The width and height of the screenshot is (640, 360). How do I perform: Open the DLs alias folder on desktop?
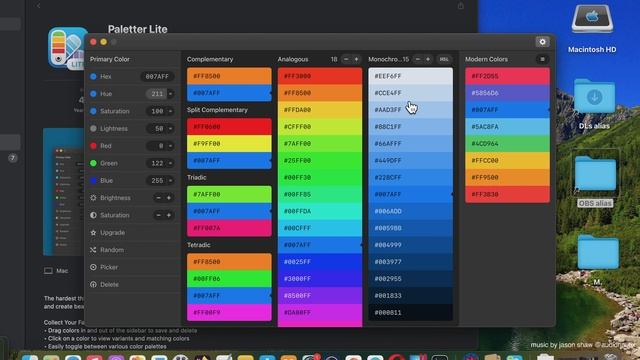pos(594,96)
